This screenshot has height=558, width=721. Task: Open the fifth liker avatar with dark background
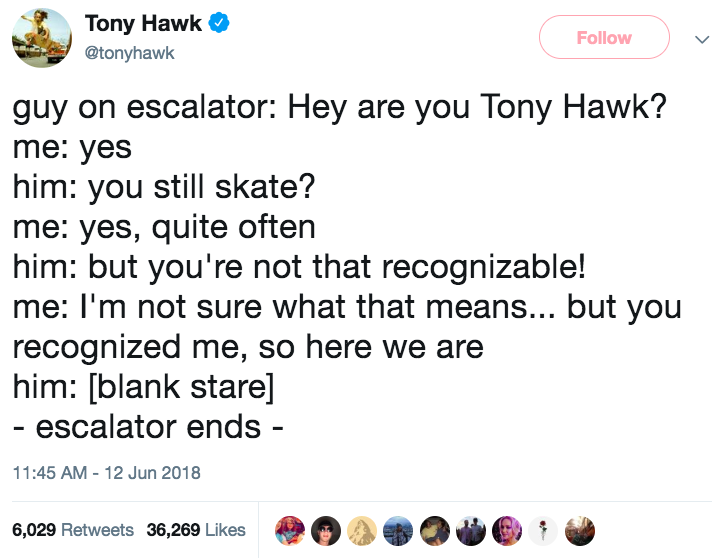click(x=435, y=531)
